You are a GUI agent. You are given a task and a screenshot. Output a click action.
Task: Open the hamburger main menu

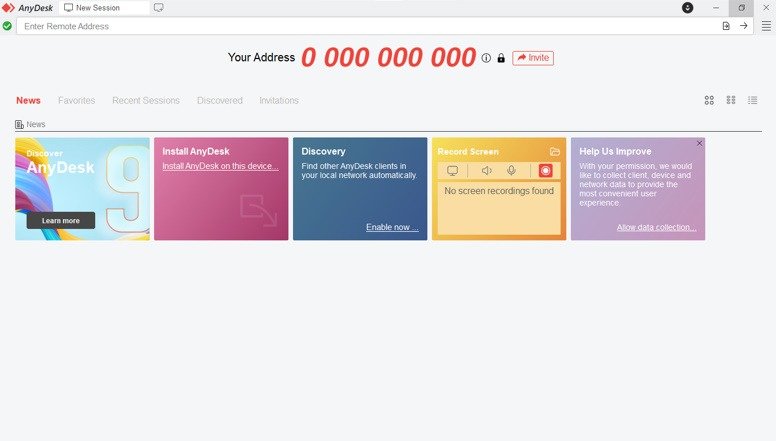click(x=766, y=26)
